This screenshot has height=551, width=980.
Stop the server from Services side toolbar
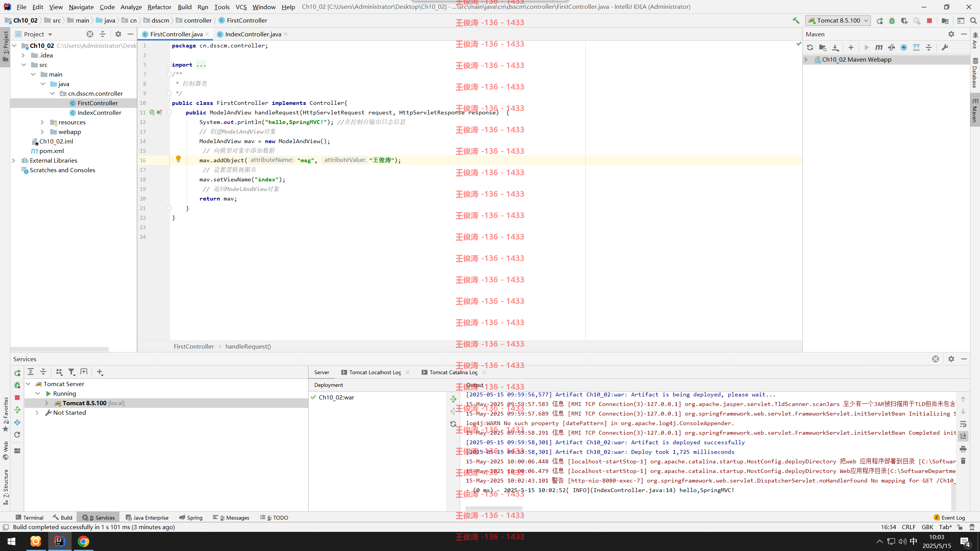coord(17,398)
